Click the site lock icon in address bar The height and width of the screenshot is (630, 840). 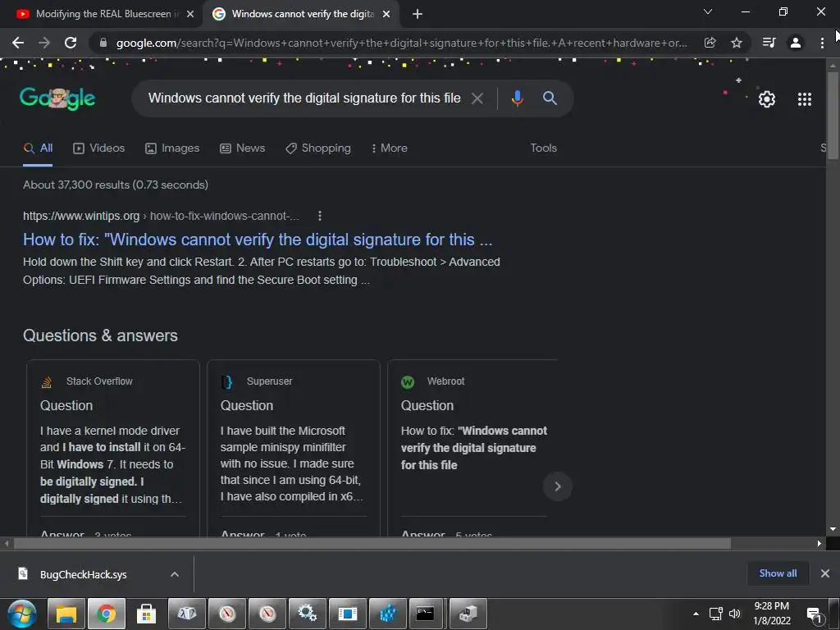pos(103,43)
